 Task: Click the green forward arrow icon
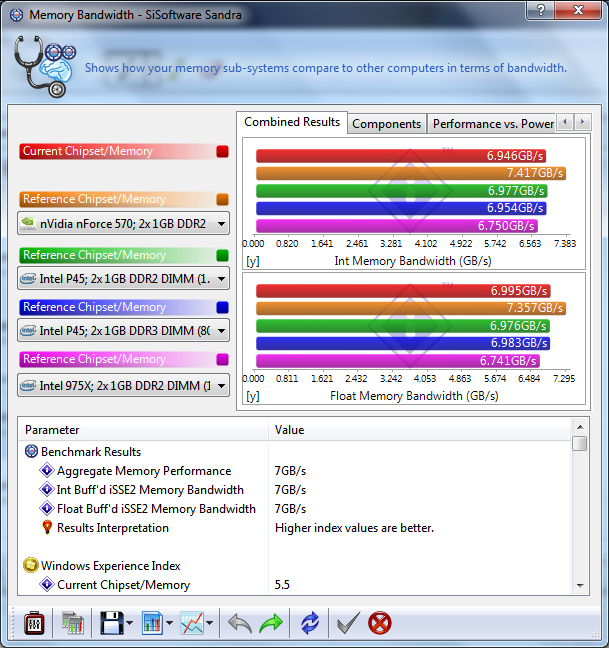point(271,623)
